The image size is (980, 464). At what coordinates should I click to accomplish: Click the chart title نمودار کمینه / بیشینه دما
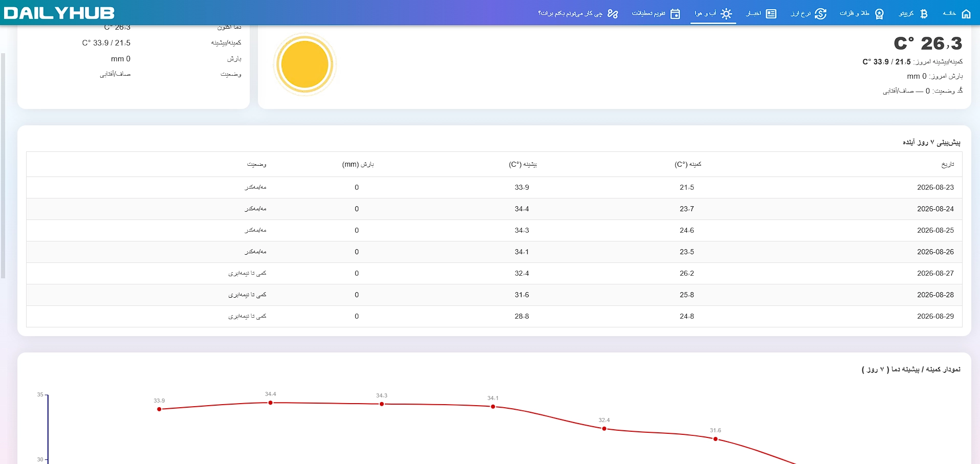pos(911,369)
